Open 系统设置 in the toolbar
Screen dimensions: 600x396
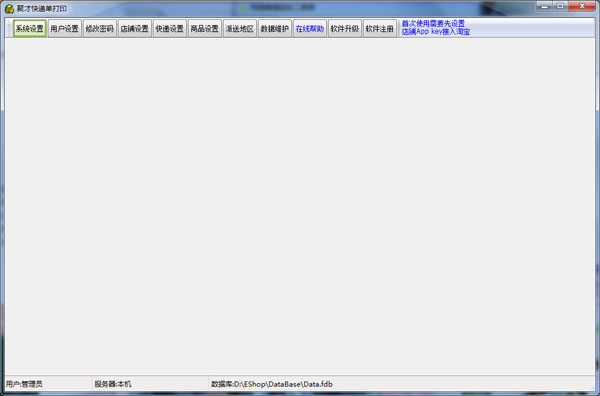[x=30, y=29]
